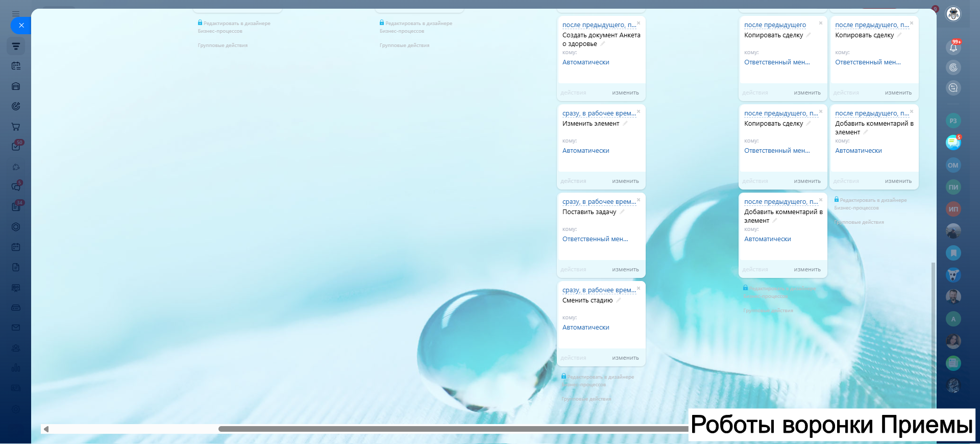
Task: Click the left arrow of horizontal scrollbar
Action: click(46, 429)
